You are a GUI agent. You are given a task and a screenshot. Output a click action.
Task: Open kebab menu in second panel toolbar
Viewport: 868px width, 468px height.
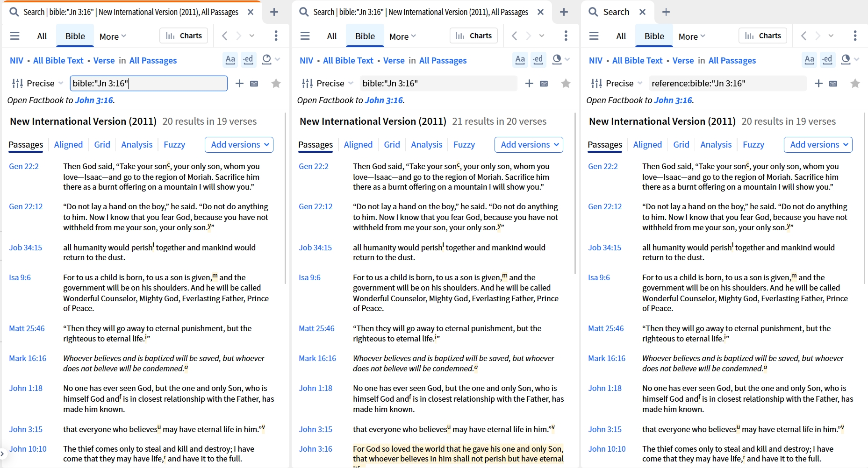[566, 35]
